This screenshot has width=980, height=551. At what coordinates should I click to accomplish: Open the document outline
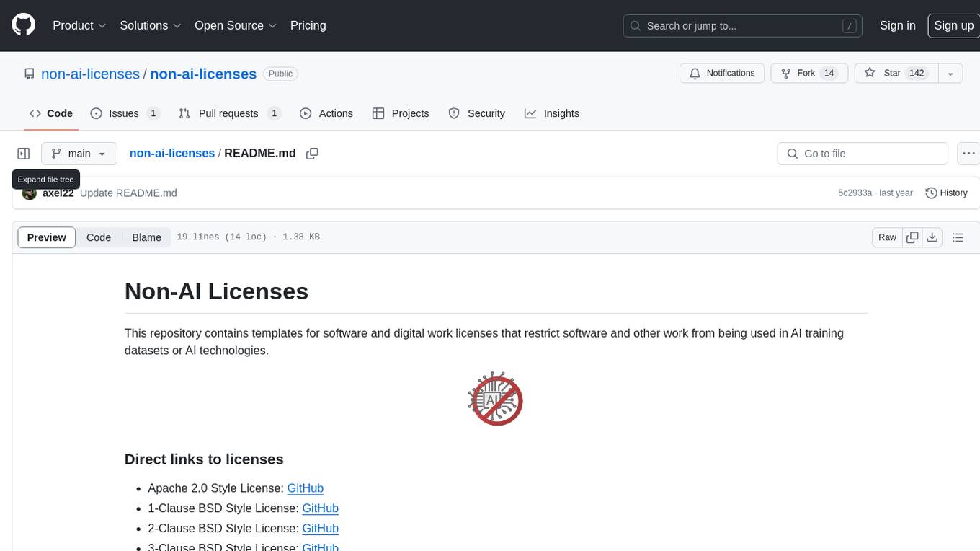[x=958, y=237]
